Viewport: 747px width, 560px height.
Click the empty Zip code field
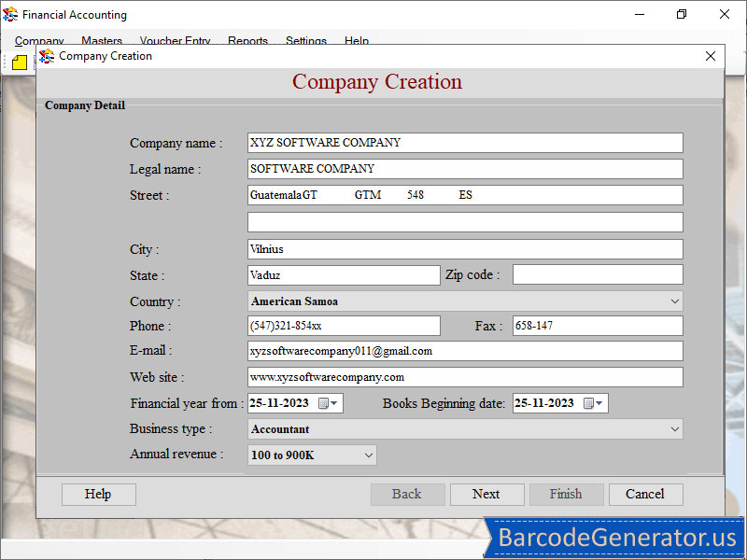pos(598,274)
